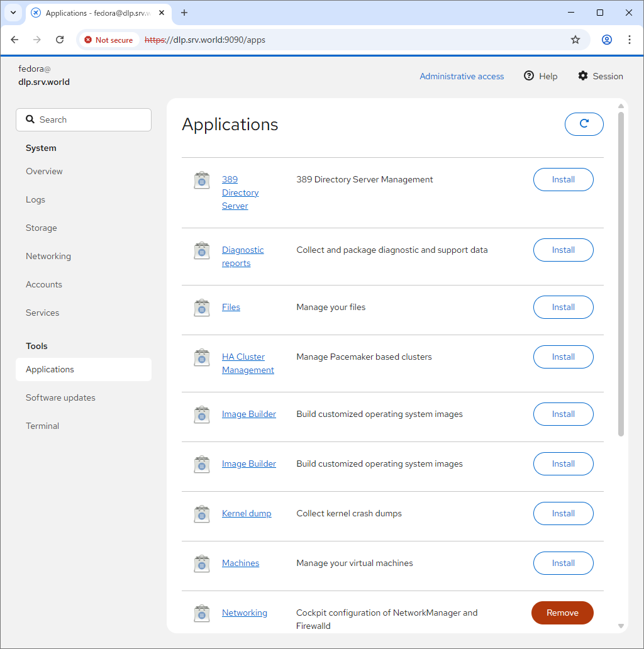Screen dimensions: 644x649
Task: Reload the page in the browser toolbar
Action: 60,40
